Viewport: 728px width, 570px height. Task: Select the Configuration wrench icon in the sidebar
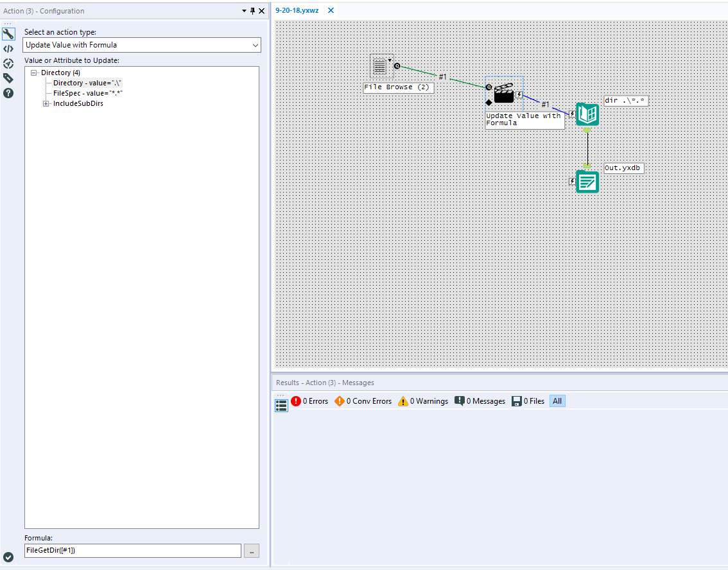pyautogui.click(x=8, y=33)
